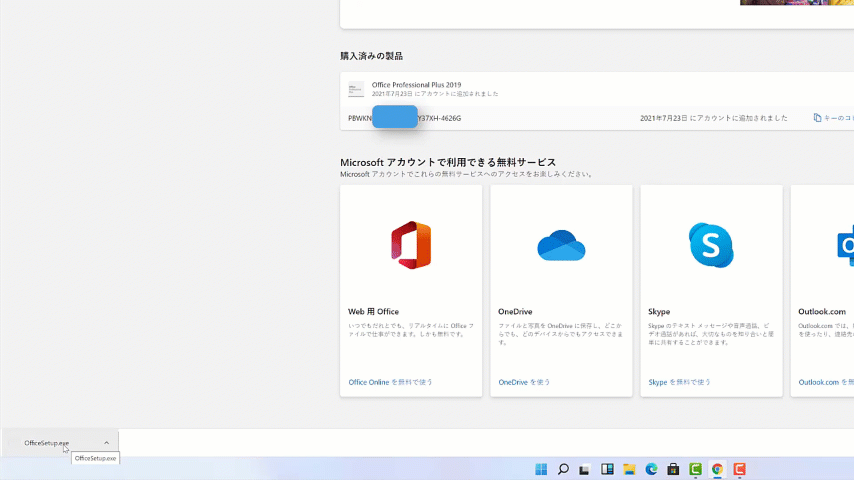Click the Office Professional Plus 2019 title

pyautogui.click(x=416, y=85)
